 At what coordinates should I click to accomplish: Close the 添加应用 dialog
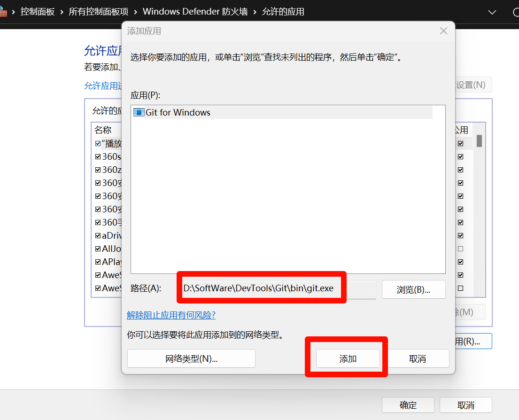tap(443, 31)
